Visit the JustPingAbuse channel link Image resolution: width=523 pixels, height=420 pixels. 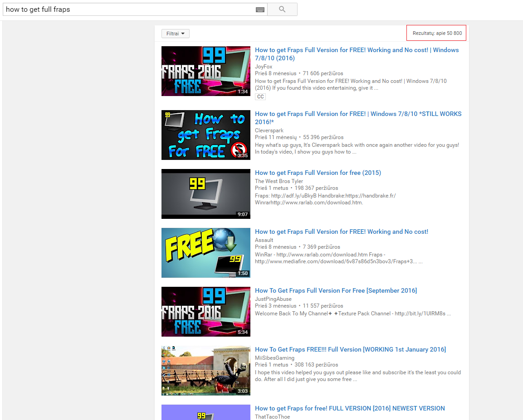273,299
